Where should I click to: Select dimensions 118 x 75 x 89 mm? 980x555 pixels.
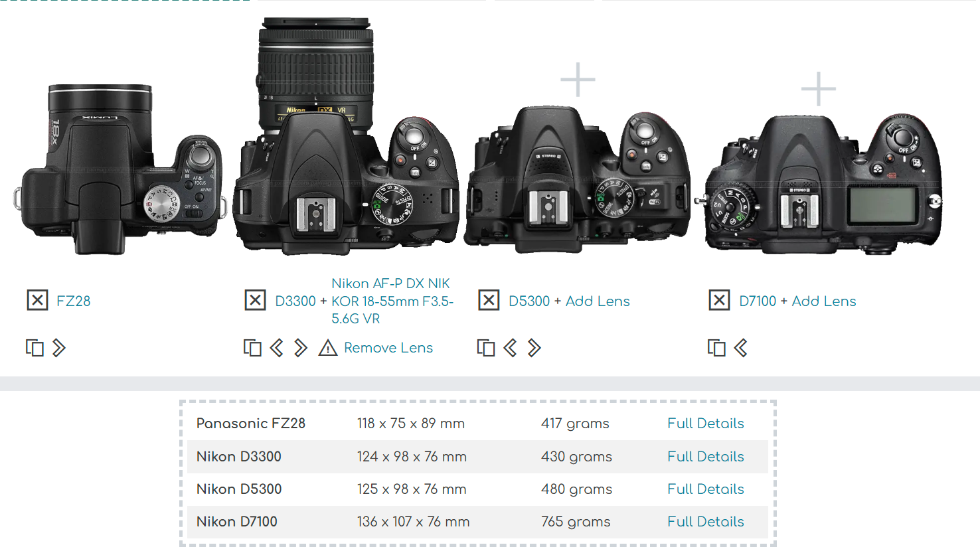(x=411, y=424)
